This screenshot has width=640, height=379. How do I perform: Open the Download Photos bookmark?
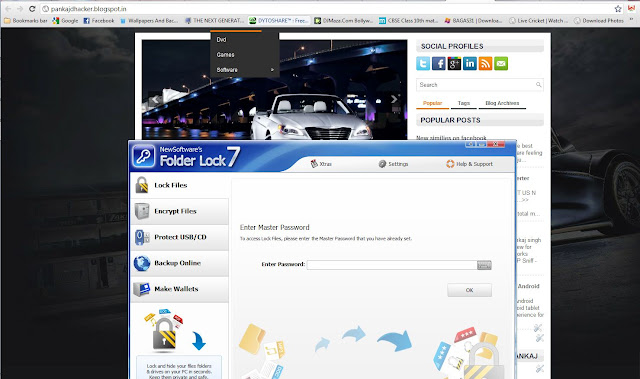[x=599, y=20]
